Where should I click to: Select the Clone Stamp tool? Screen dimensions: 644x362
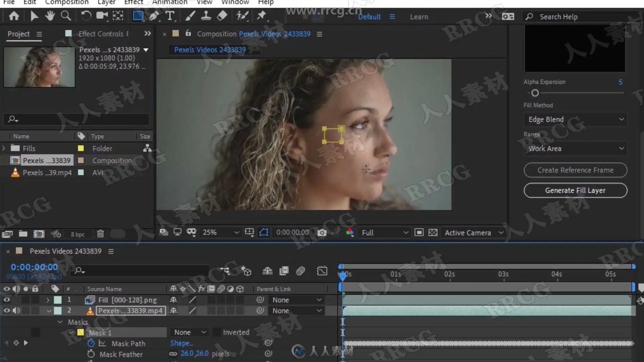(x=206, y=16)
